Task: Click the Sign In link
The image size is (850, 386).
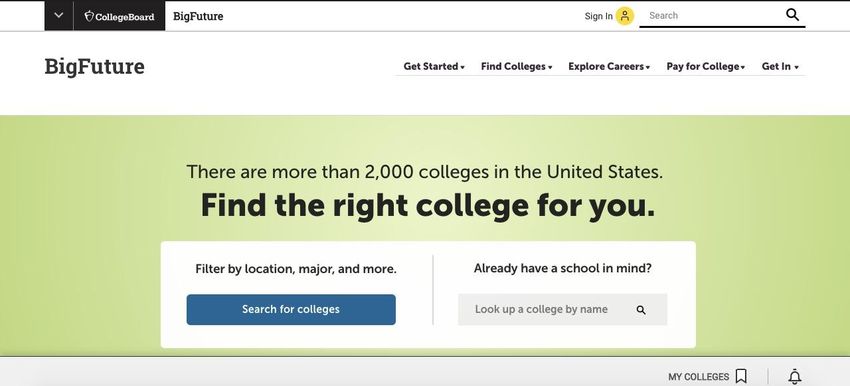Action: coord(598,16)
